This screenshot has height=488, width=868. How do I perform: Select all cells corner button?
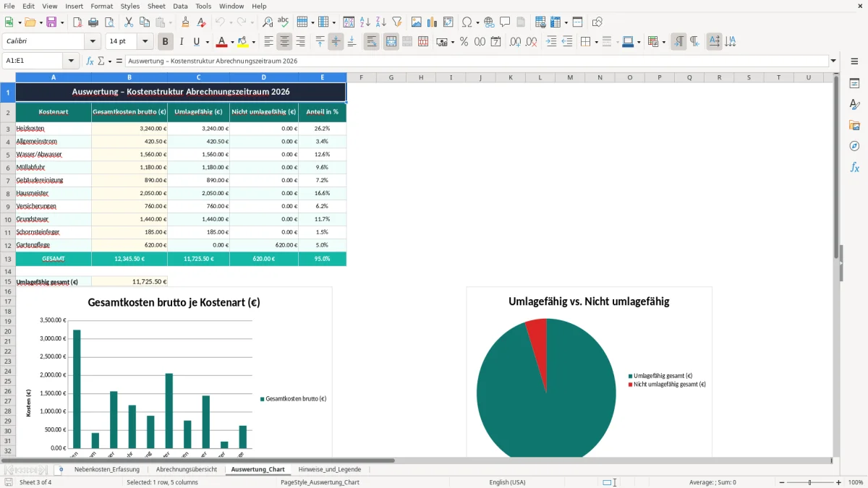(8, 77)
